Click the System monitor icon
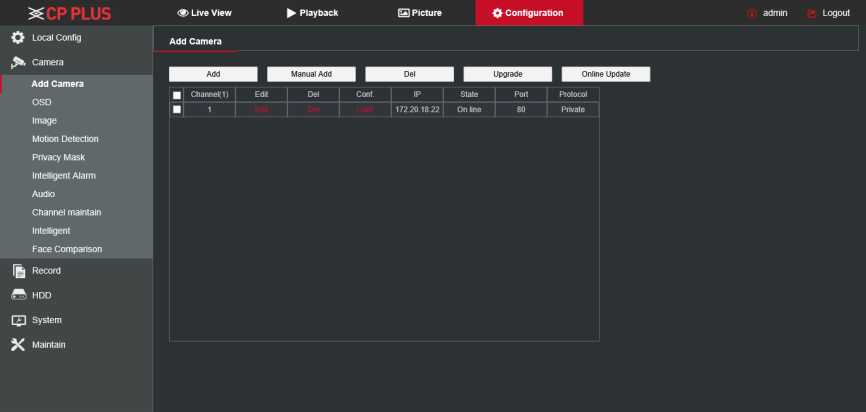 click(17, 321)
